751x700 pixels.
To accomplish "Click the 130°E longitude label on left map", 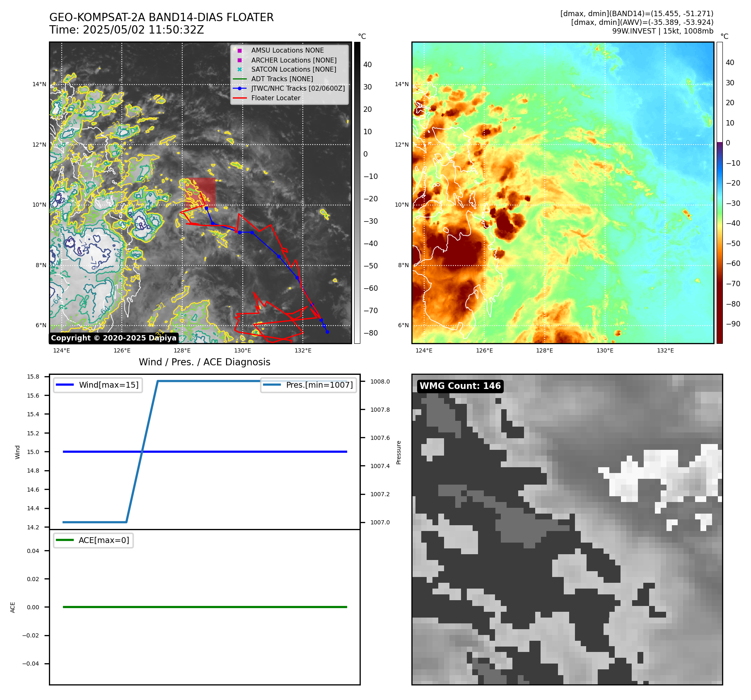I will coord(242,350).
